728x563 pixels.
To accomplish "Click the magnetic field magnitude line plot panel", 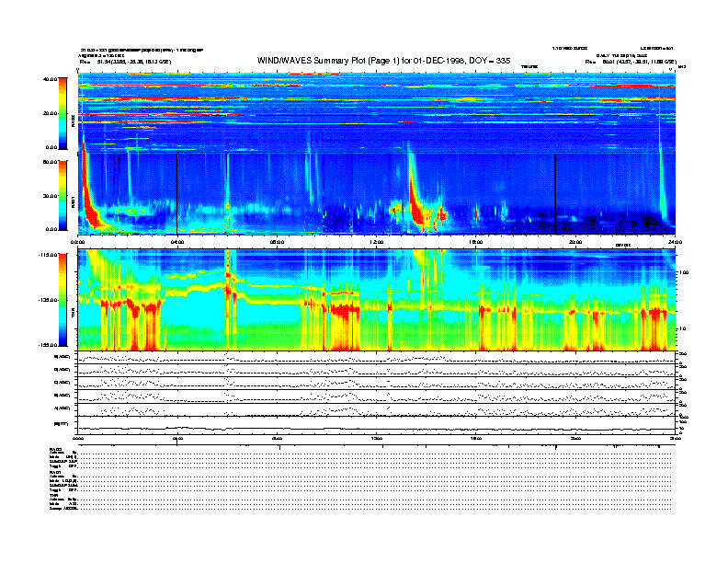I will 376,424.
